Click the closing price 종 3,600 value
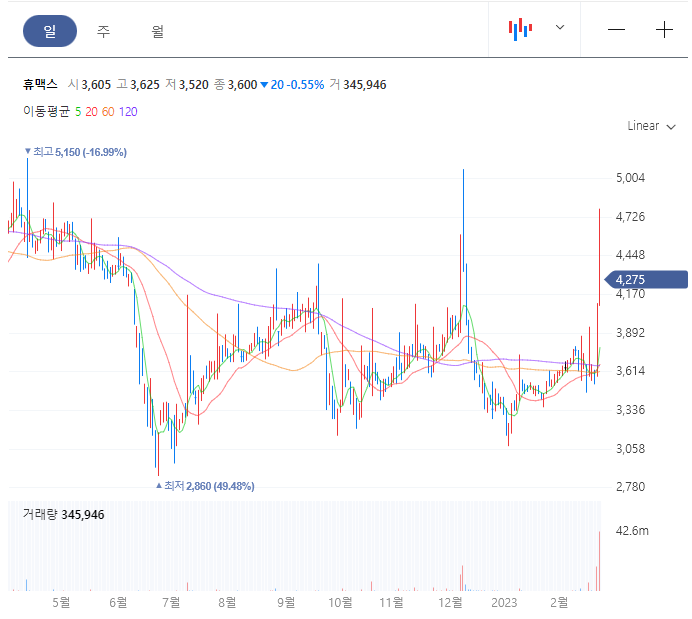This screenshot has height=619, width=692. tap(236, 84)
